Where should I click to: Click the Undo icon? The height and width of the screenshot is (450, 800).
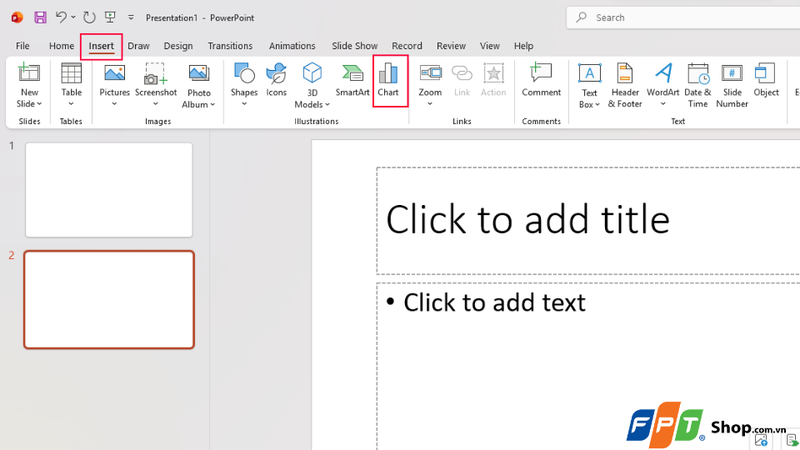(61, 17)
